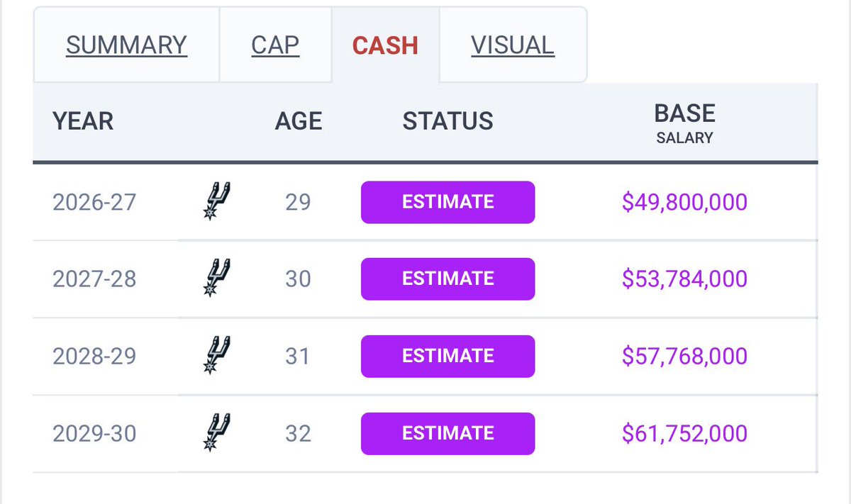Click the Spurs logo in the 2026-27 row

click(x=214, y=201)
